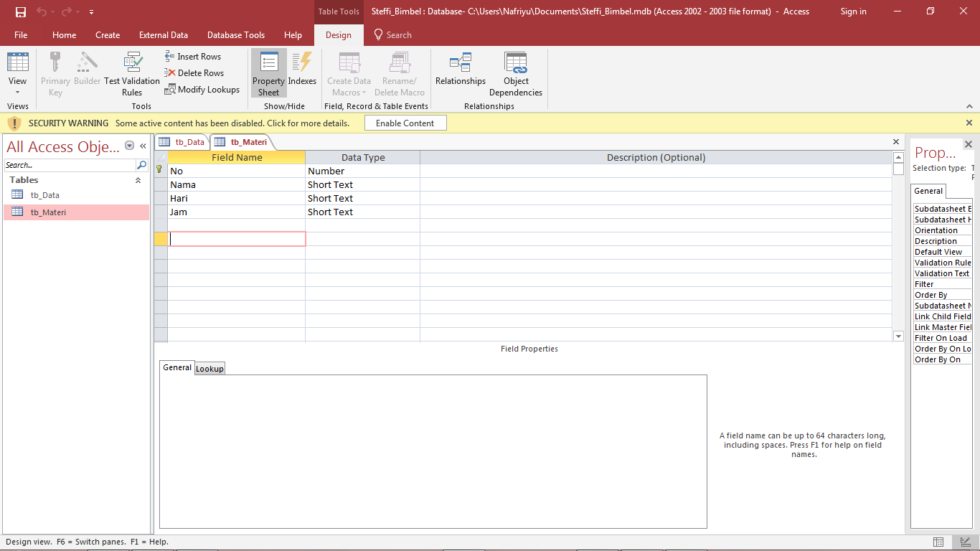Click the Hari field name cell
The image size is (980, 551).
click(237, 199)
